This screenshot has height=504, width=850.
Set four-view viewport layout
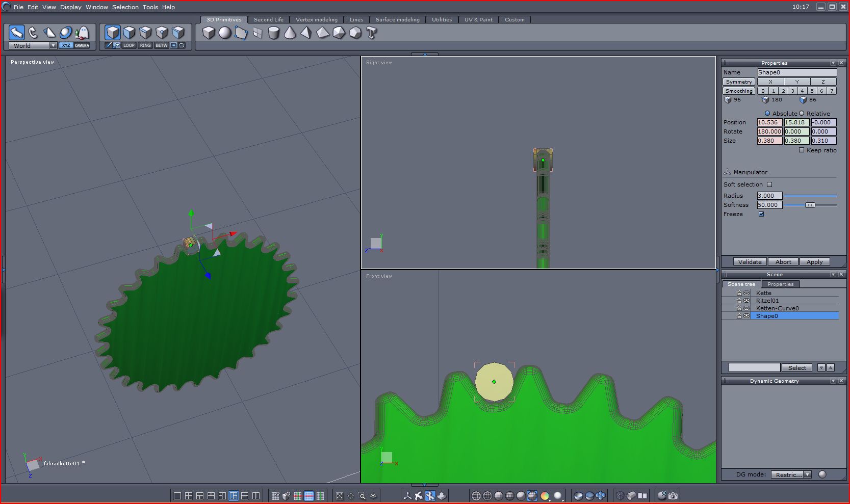[x=189, y=496]
